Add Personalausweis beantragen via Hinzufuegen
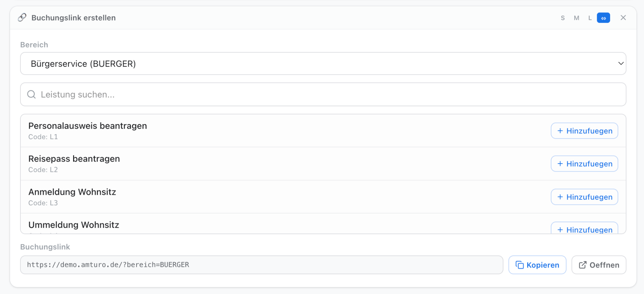The image size is (644, 294). point(584,131)
